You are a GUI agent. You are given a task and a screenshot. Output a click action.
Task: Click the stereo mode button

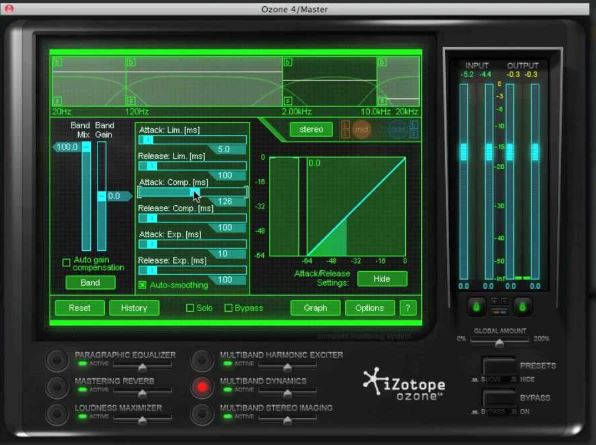tap(311, 130)
